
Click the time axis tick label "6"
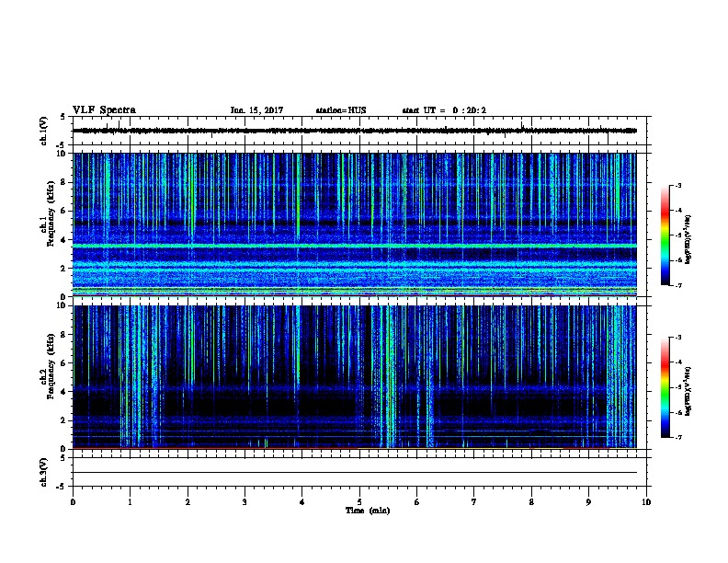click(417, 502)
